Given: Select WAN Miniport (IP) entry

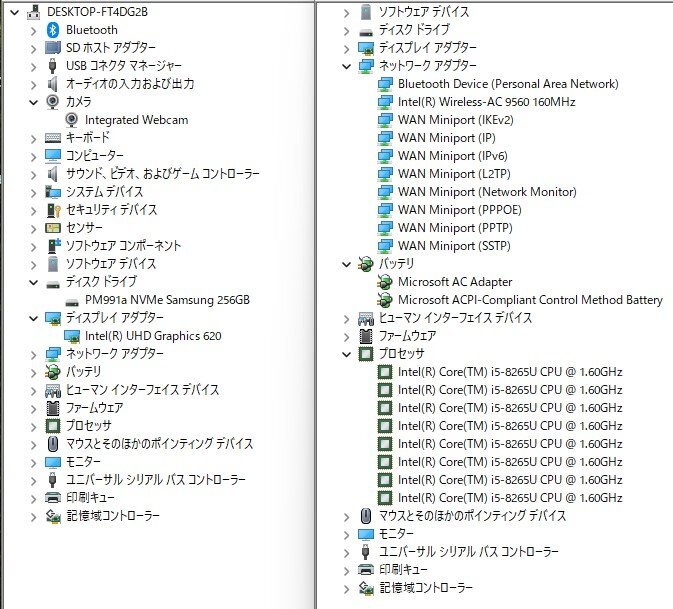Looking at the screenshot, I should [446, 138].
